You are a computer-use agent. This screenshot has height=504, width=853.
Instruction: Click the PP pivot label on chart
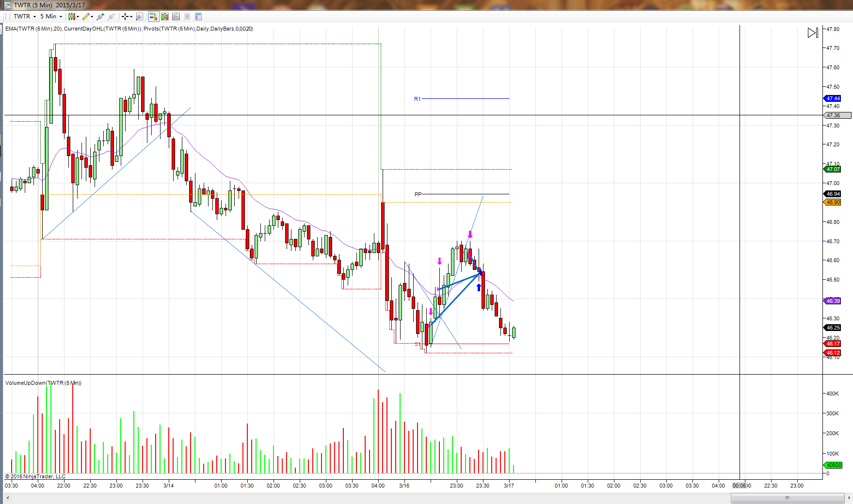pyautogui.click(x=418, y=194)
